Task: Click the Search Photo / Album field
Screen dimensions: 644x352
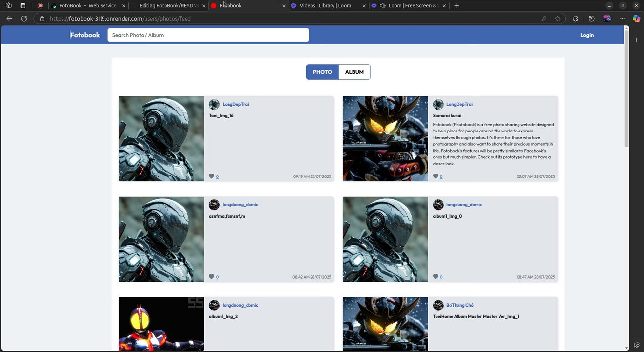Action: [x=208, y=35]
